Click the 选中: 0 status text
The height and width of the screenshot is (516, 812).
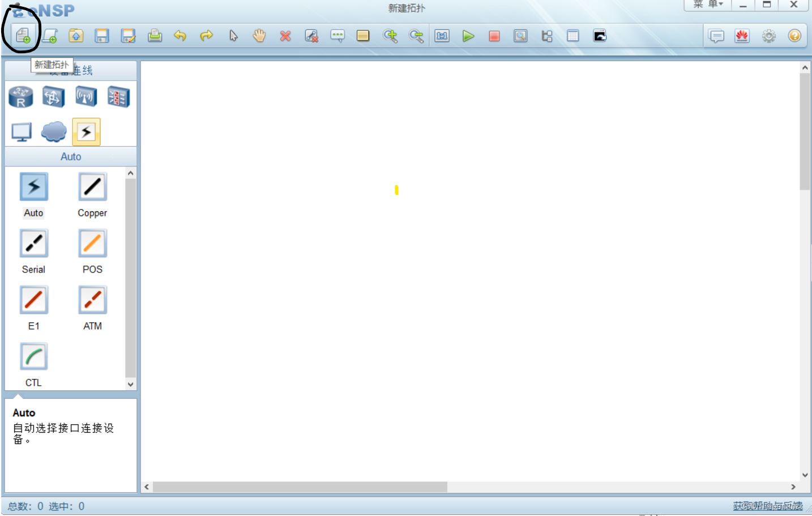tap(66, 506)
